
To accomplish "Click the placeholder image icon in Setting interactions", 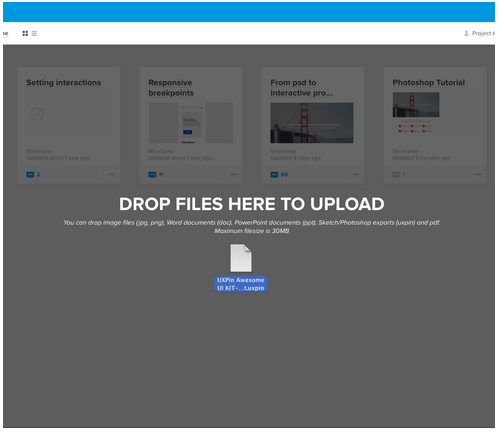I will 37,114.
